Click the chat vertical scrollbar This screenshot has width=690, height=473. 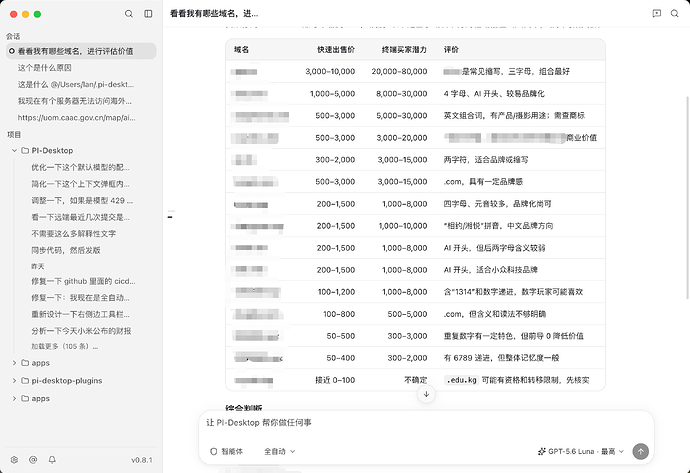click(x=687, y=197)
